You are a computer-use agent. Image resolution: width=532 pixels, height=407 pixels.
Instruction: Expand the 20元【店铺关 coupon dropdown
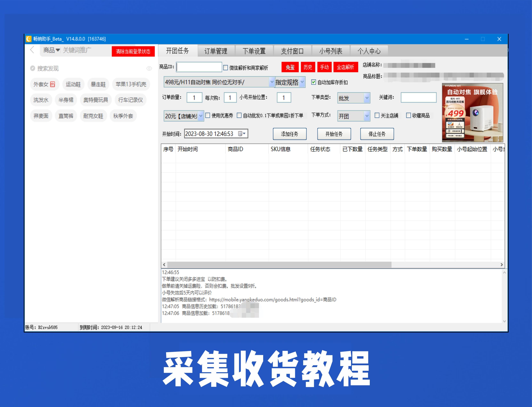pos(201,116)
